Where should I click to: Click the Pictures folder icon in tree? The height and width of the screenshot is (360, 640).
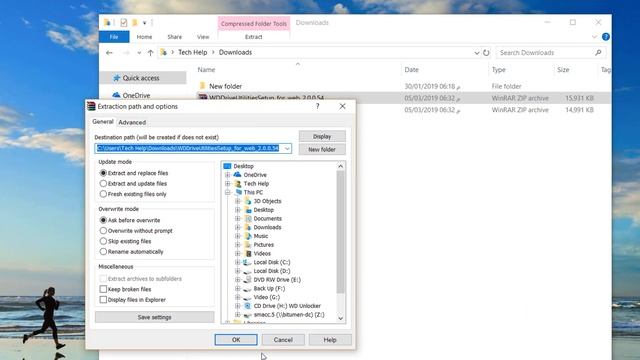[248, 244]
